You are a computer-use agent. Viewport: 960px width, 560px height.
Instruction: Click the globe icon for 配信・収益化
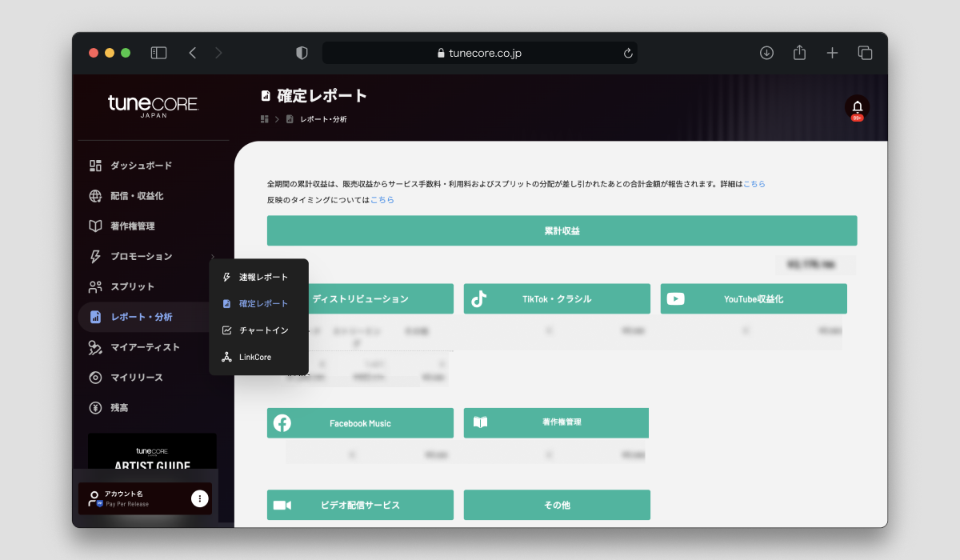95,196
